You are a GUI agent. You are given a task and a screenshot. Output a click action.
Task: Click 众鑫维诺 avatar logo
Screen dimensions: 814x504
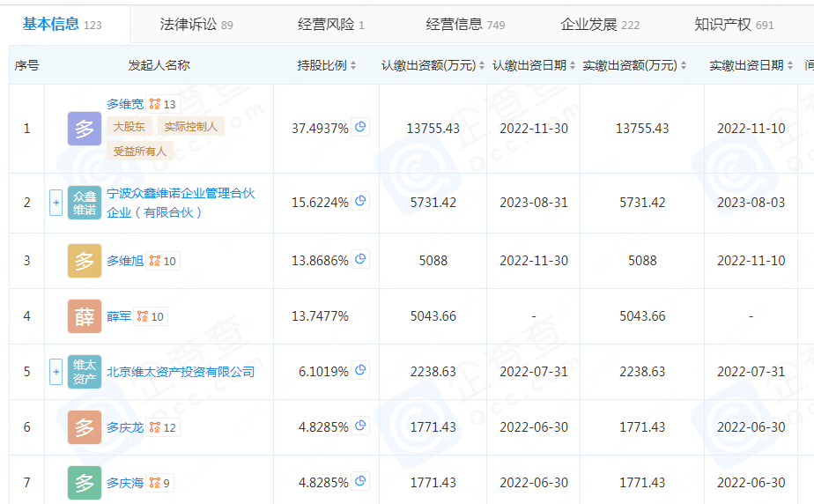[85, 203]
